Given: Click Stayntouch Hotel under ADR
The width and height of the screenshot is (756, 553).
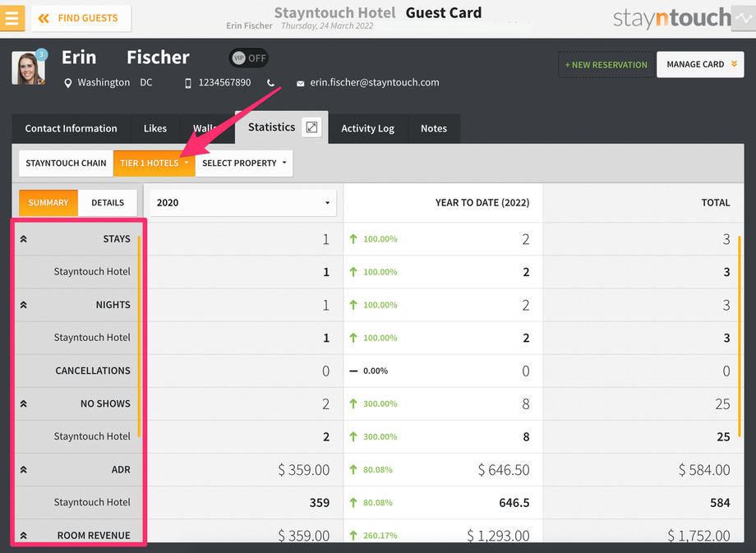Looking at the screenshot, I should point(92,502).
